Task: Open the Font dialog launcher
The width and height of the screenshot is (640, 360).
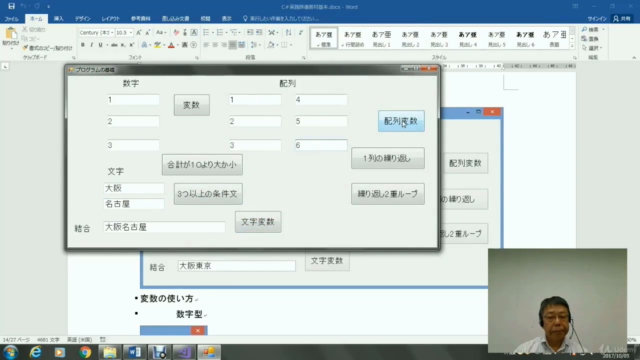Action: [197, 58]
